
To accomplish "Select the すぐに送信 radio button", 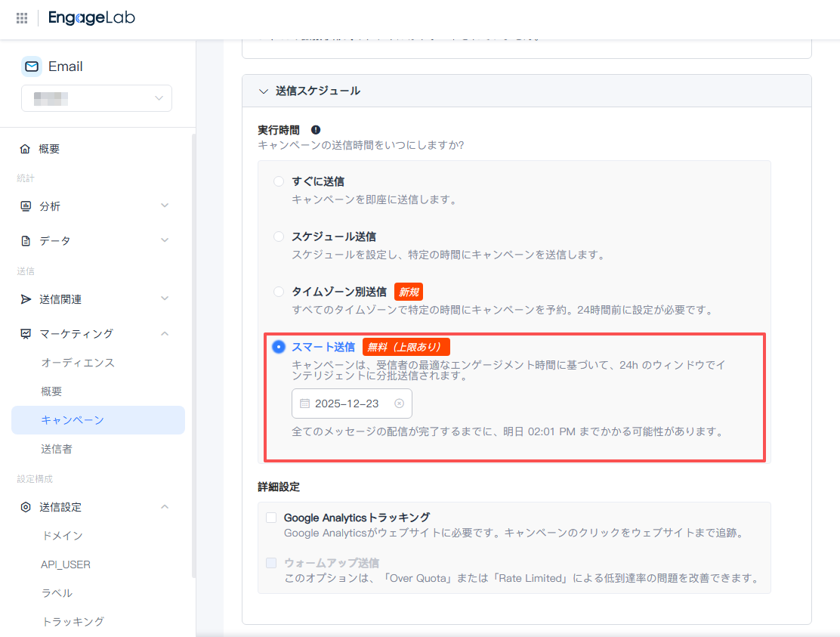I will (279, 181).
